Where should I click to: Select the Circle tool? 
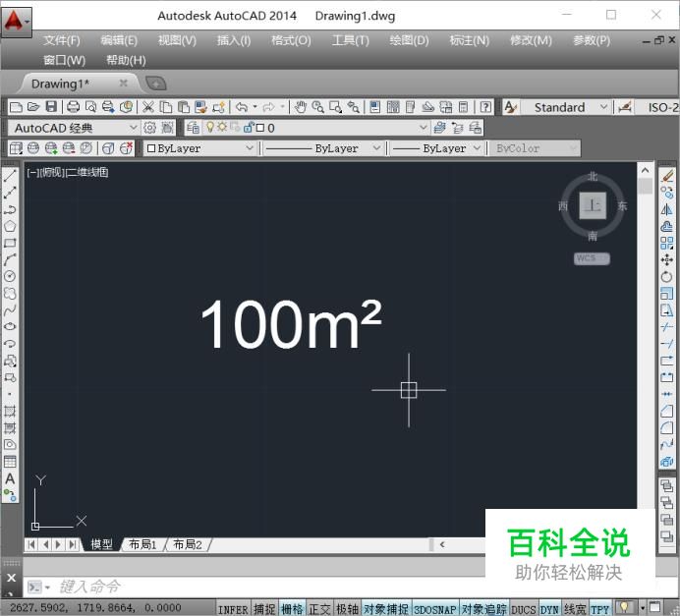coord(10,276)
